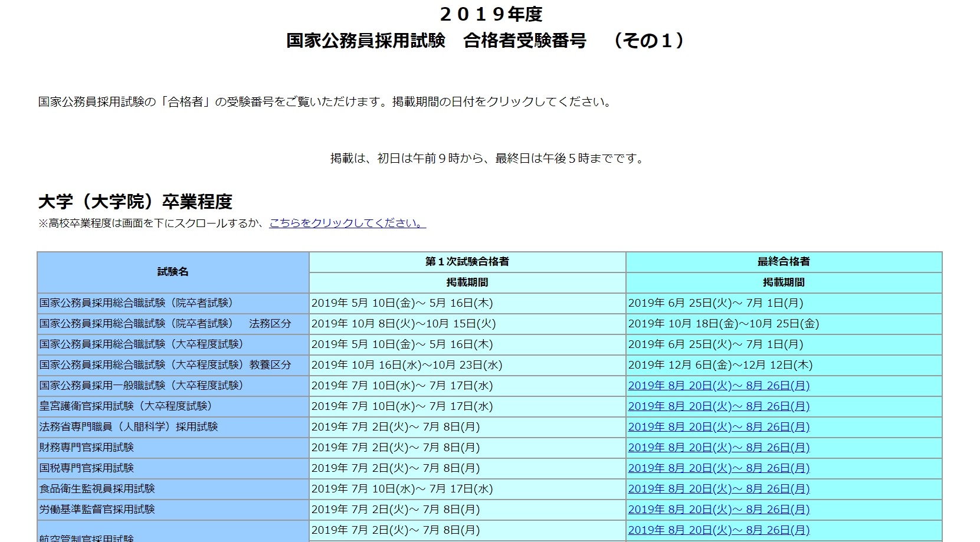Select row name 皇宮護衛官採用試験（大卒程度試験）

(126, 406)
